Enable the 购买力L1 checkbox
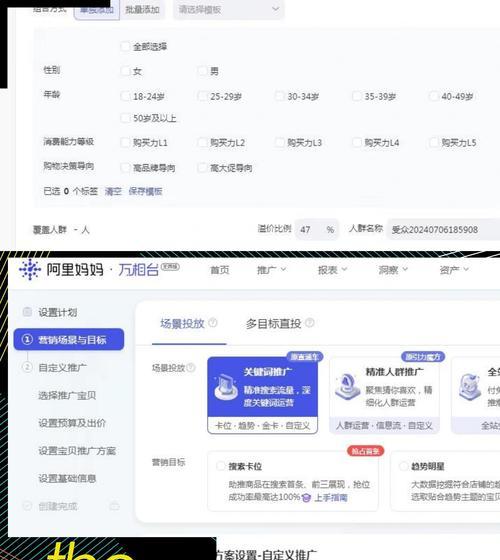500x560 pixels. pyautogui.click(x=125, y=142)
